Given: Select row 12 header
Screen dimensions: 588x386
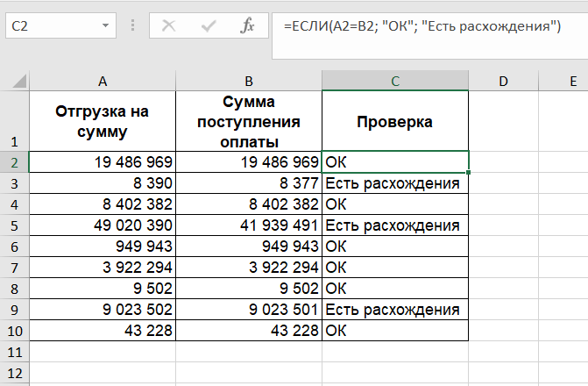Looking at the screenshot, I should coord(14,373).
